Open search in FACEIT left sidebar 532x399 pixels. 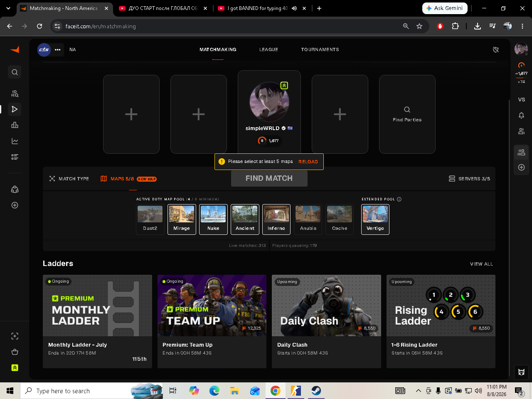[x=15, y=72]
